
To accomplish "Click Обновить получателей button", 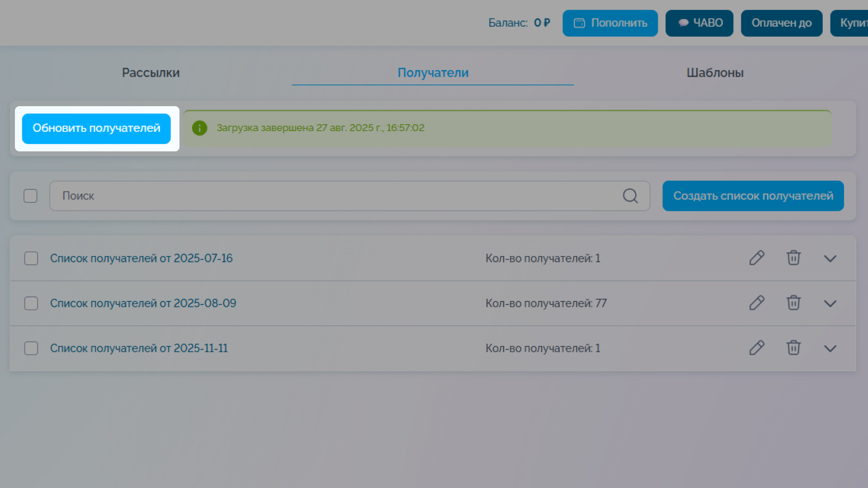I will (x=96, y=129).
